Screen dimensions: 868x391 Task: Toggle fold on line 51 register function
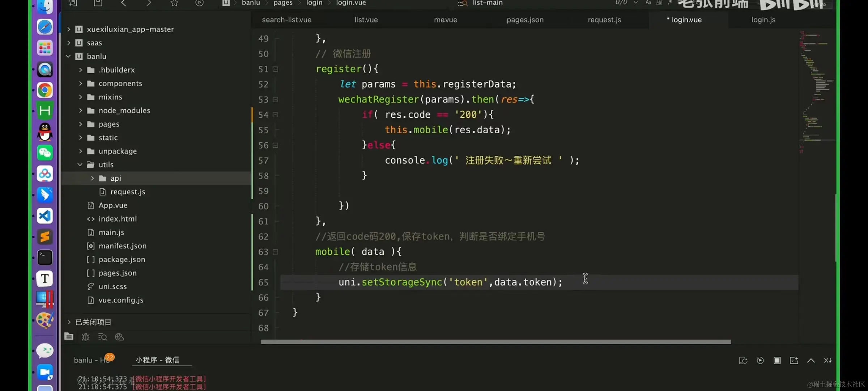pos(276,69)
